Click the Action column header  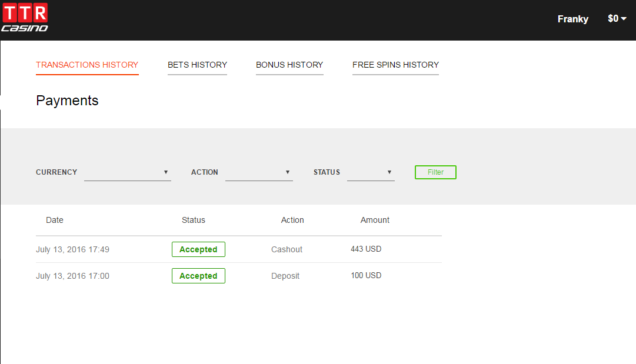click(292, 220)
